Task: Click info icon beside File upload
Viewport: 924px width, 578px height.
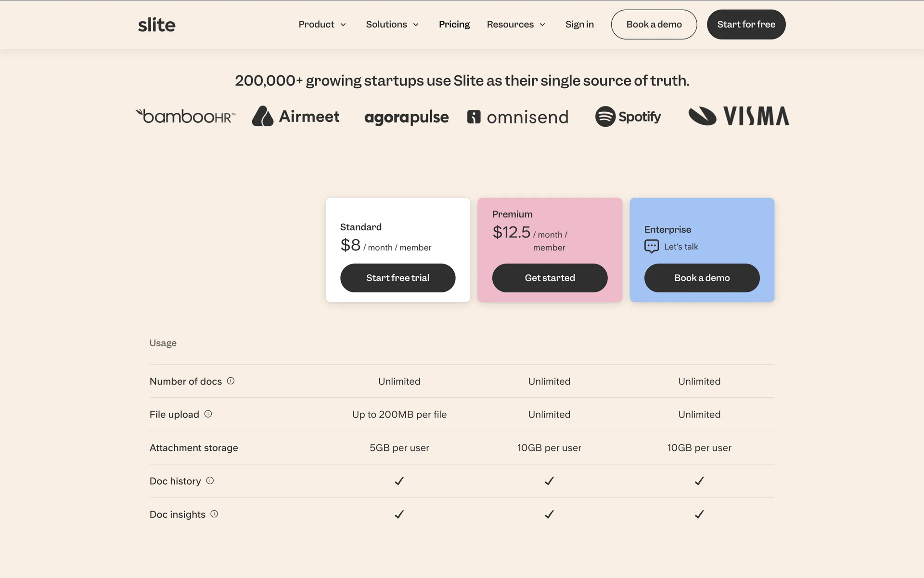Action: click(208, 414)
